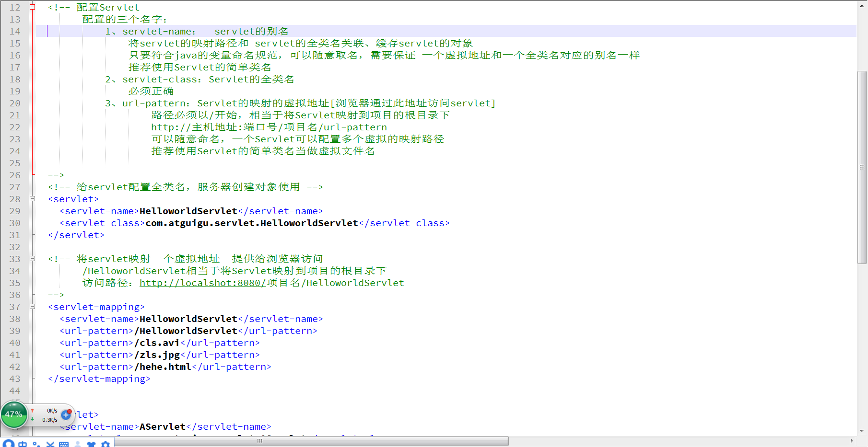Screen dimensions: 868x447
Task: Click the IME scissors tool icon
Action: (x=50, y=444)
